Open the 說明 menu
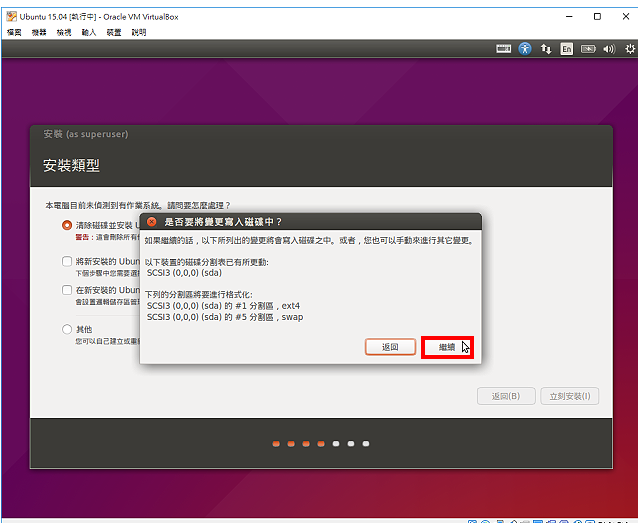The width and height of the screenshot is (638, 523). pos(139,33)
